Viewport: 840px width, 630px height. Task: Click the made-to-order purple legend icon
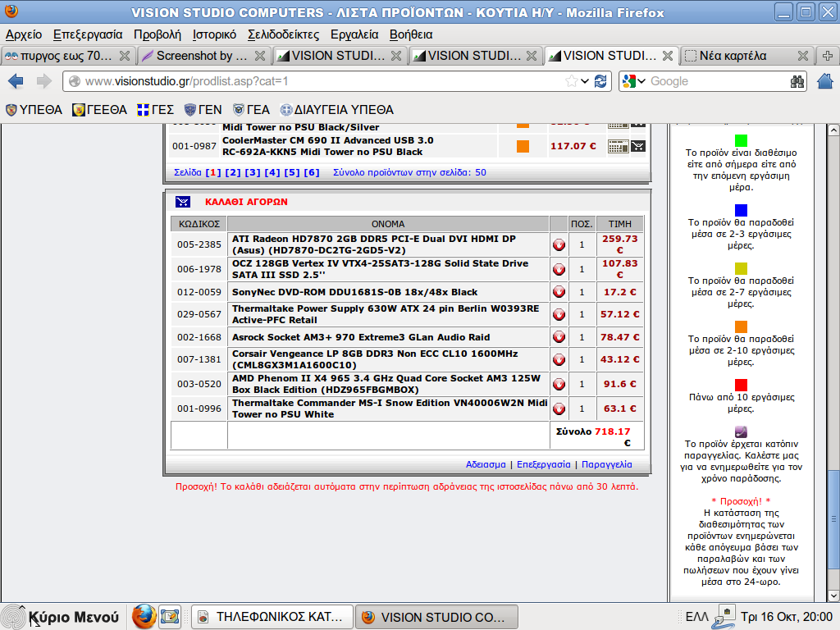[741, 431]
